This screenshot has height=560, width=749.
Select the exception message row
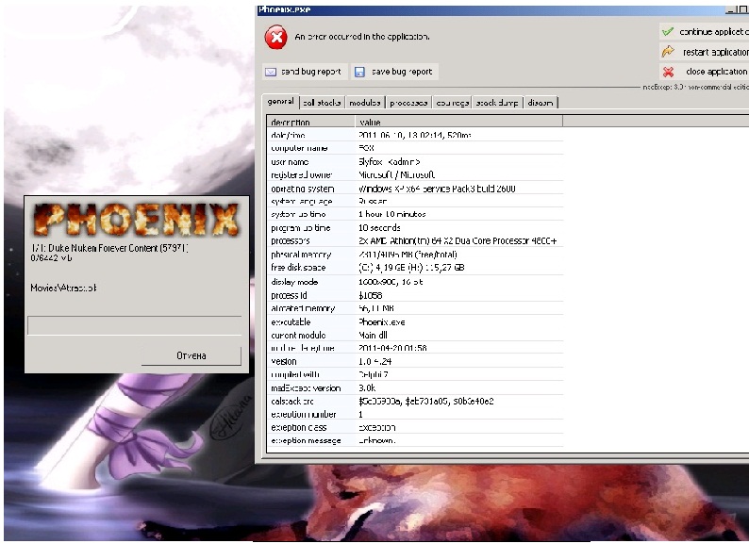tap(415, 440)
